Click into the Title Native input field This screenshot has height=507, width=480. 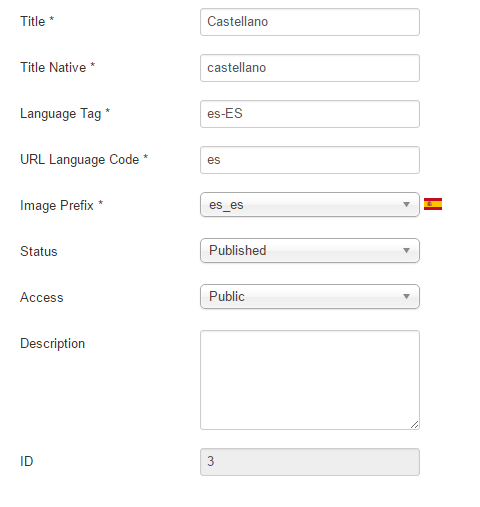pos(310,68)
